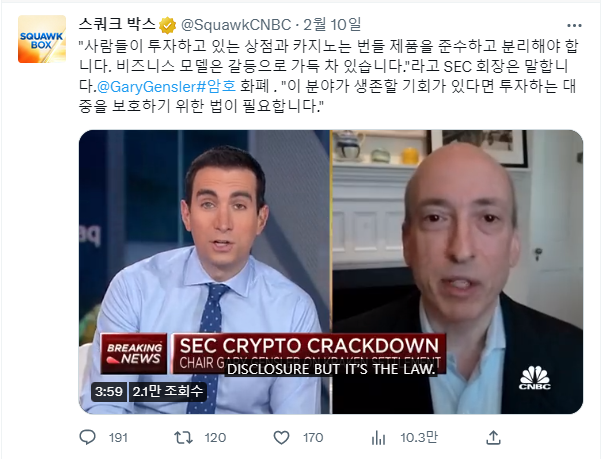Viewport: 601px width, 459px height.
Task: Click the gold verified badge
Action: pyautogui.click(x=167, y=26)
